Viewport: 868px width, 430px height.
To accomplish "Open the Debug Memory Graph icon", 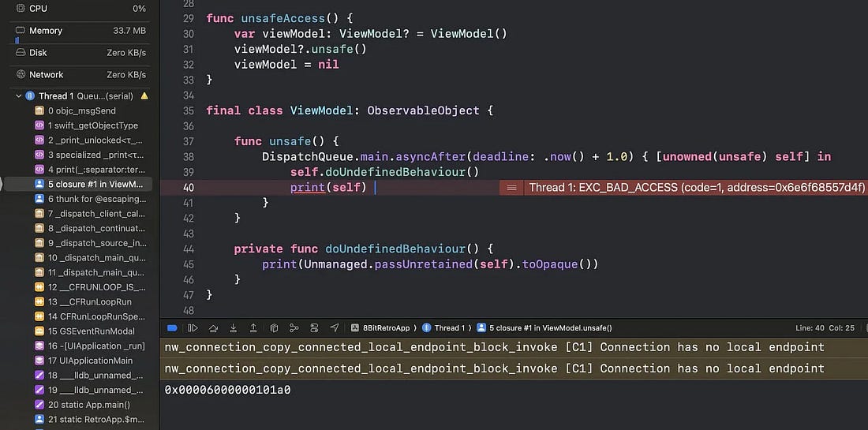I will click(x=294, y=328).
